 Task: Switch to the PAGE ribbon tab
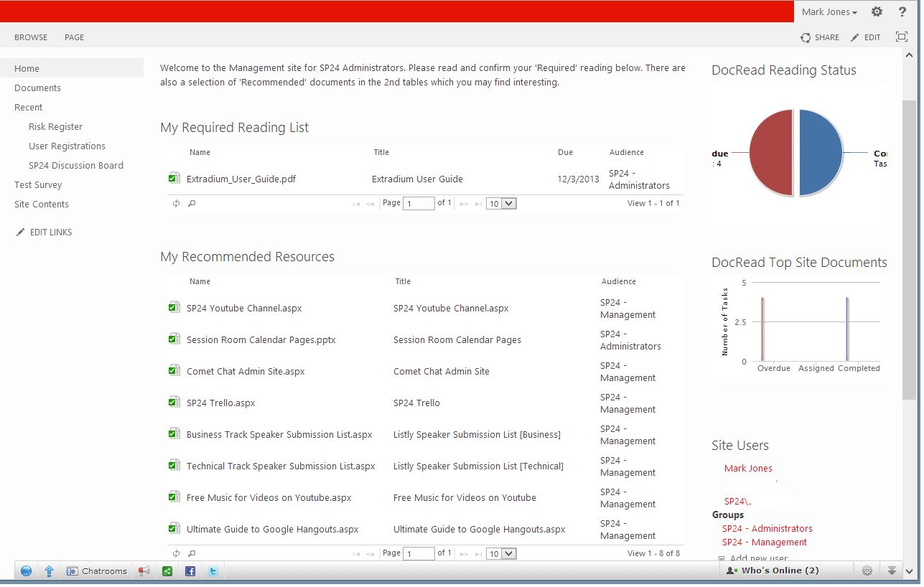[74, 37]
